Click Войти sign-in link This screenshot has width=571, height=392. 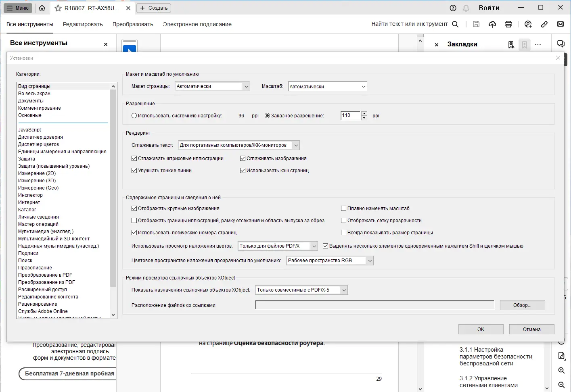(x=489, y=8)
